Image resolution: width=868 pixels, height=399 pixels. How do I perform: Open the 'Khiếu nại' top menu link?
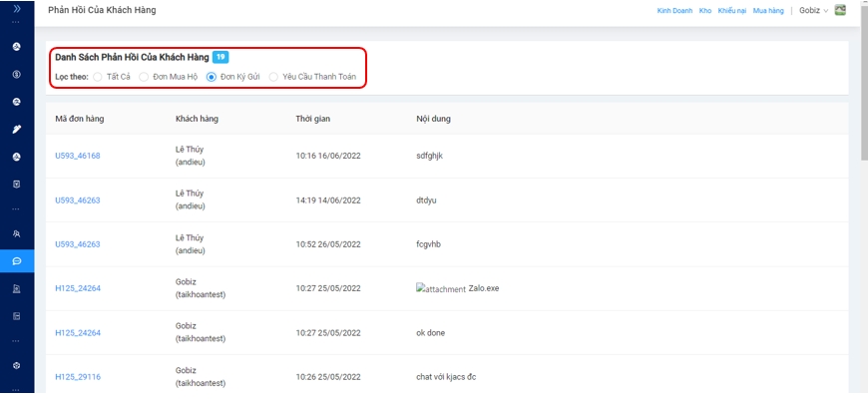(x=732, y=10)
